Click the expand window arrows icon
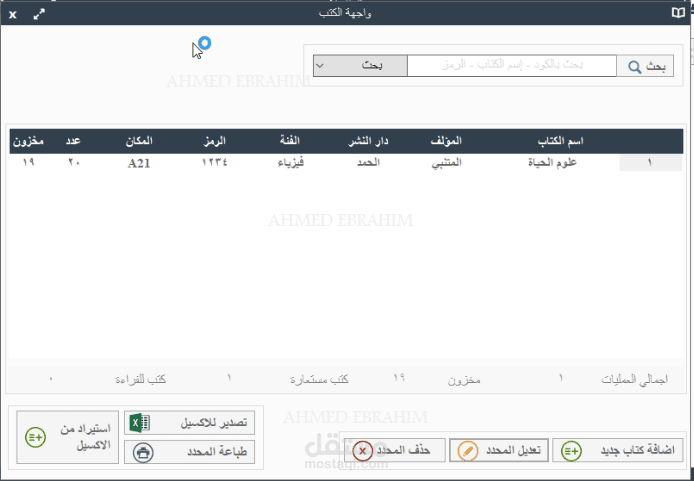This screenshot has height=481, width=694. coord(39,15)
